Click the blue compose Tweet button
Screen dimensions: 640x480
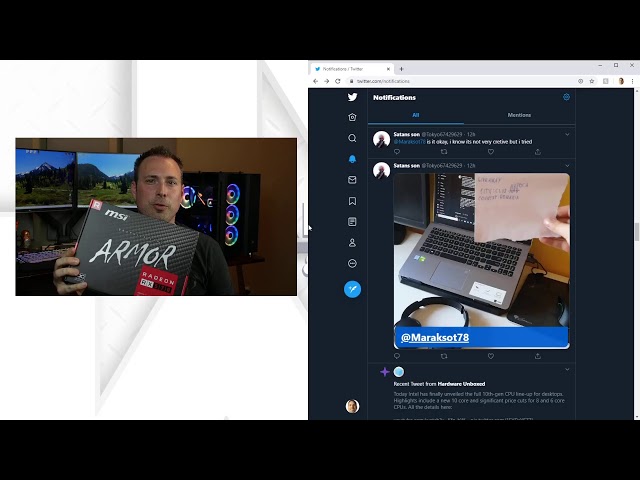tap(352, 289)
